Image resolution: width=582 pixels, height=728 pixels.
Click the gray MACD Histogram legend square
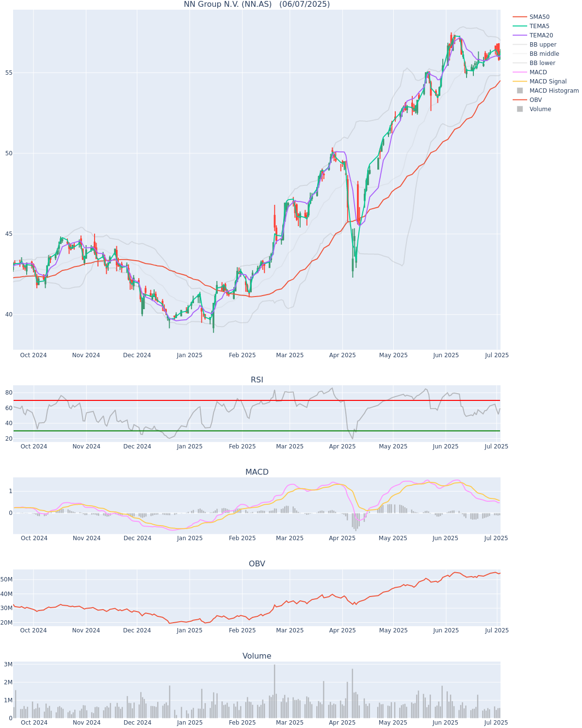click(520, 91)
